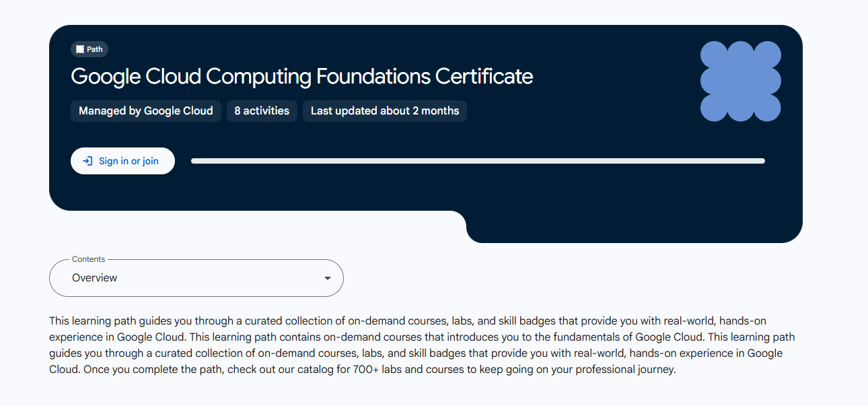The height and width of the screenshot is (406, 868).
Task: Click the small "Contents" field label
Action: [x=89, y=259]
